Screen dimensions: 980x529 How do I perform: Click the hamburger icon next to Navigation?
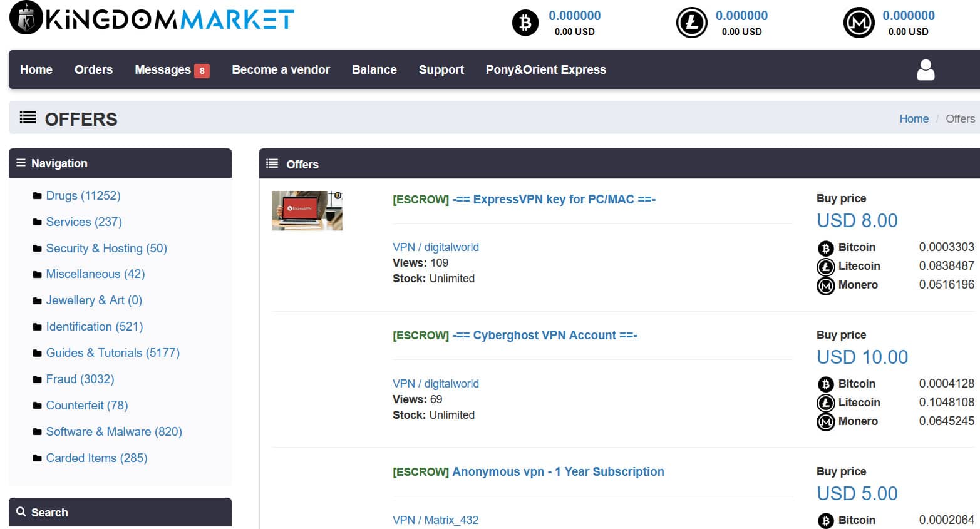pos(21,163)
